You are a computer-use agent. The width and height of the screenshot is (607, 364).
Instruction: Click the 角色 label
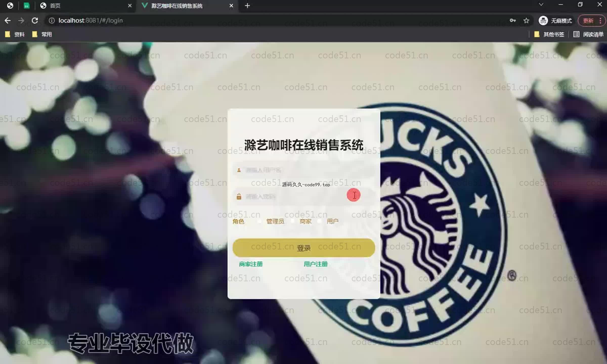pos(238,221)
